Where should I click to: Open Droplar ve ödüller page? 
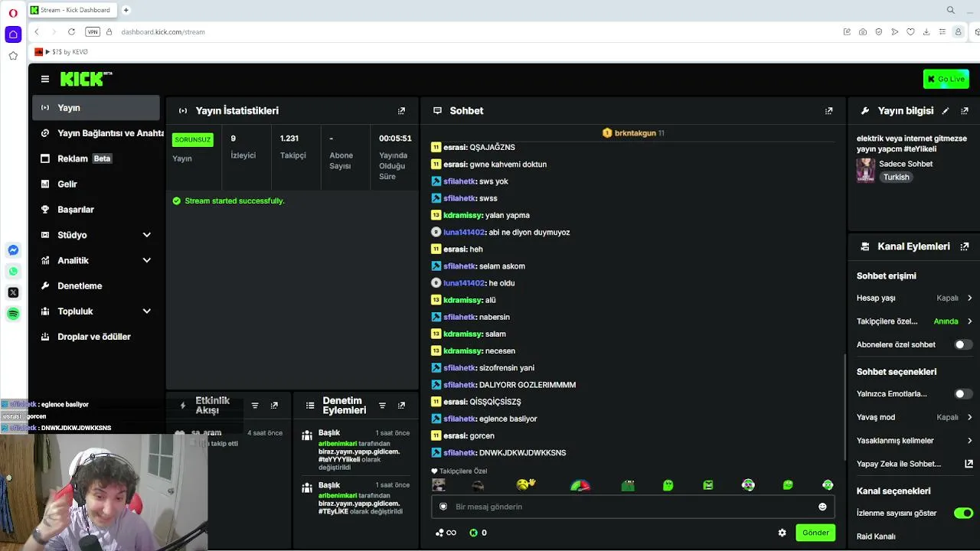[x=96, y=337]
